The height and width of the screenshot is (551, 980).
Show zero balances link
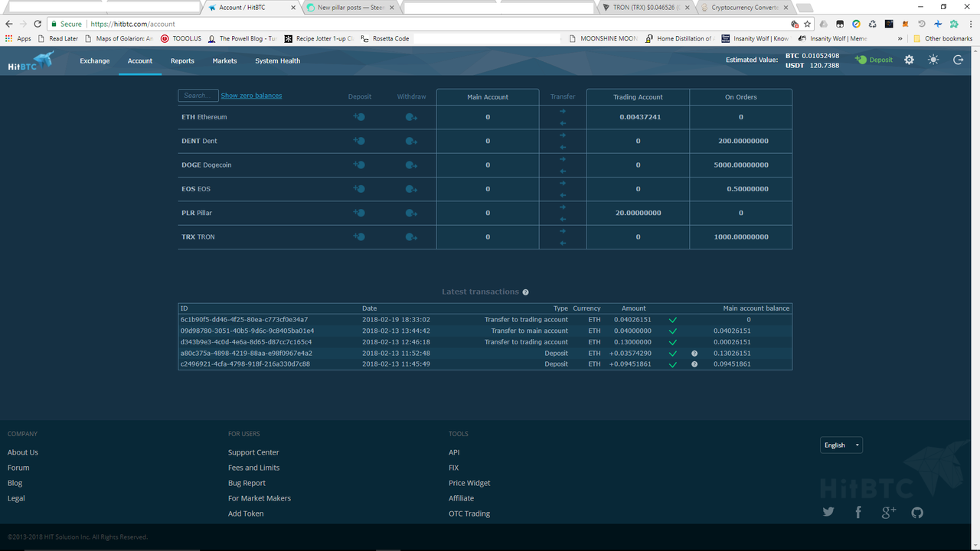point(251,96)
